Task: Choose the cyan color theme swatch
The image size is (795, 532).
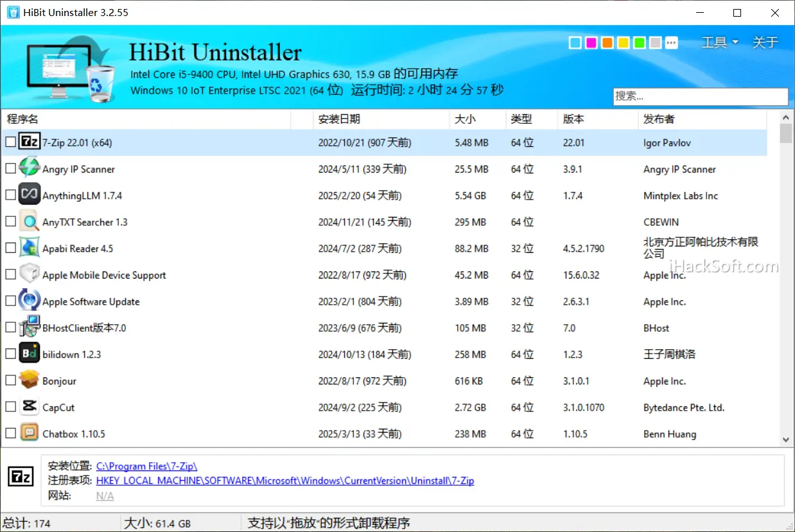Action: (575, 43)
